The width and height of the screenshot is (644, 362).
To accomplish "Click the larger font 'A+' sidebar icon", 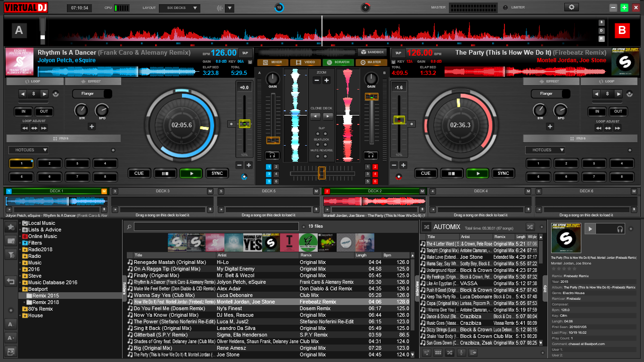I will (x=10, y=337).
